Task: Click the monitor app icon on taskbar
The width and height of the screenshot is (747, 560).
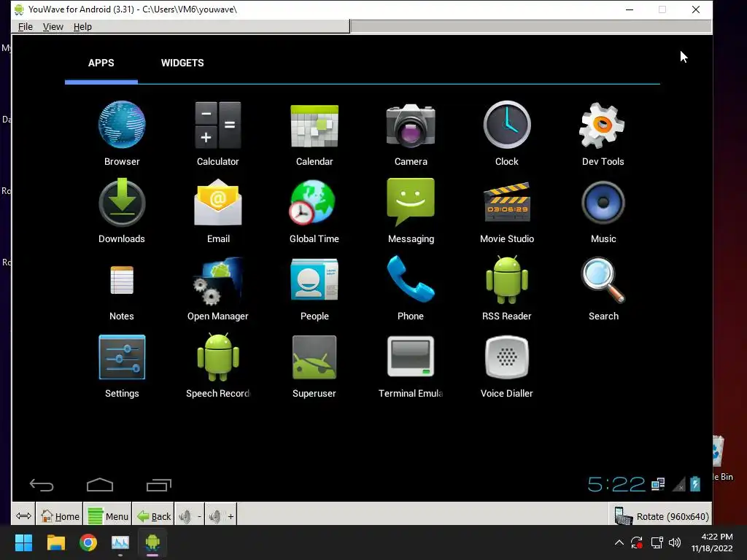Action: (x=120, y=542)
